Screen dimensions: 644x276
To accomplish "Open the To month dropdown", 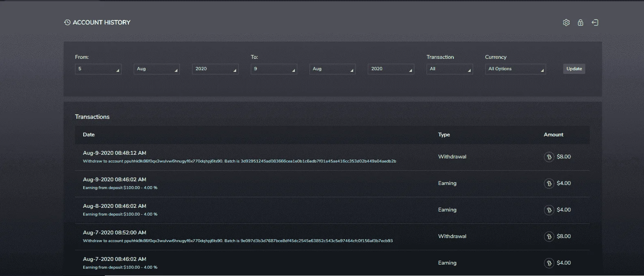I will tap(332, 69).
